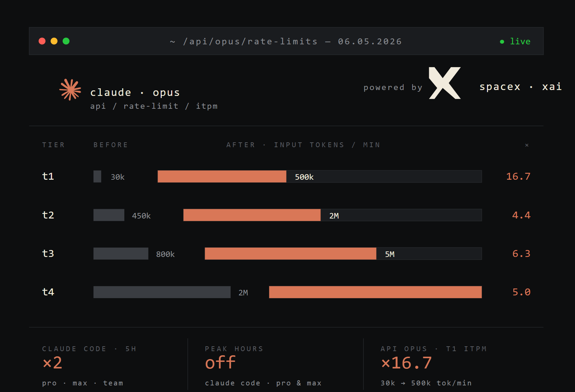Screen dimensions: 575x392
Task: Click the "api / rate-limit / itpm" subtitle
Action: coord(154,106)
